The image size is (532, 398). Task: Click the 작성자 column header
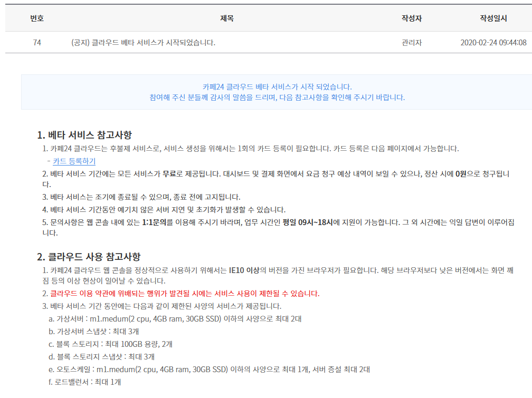(x=411, y=18)
